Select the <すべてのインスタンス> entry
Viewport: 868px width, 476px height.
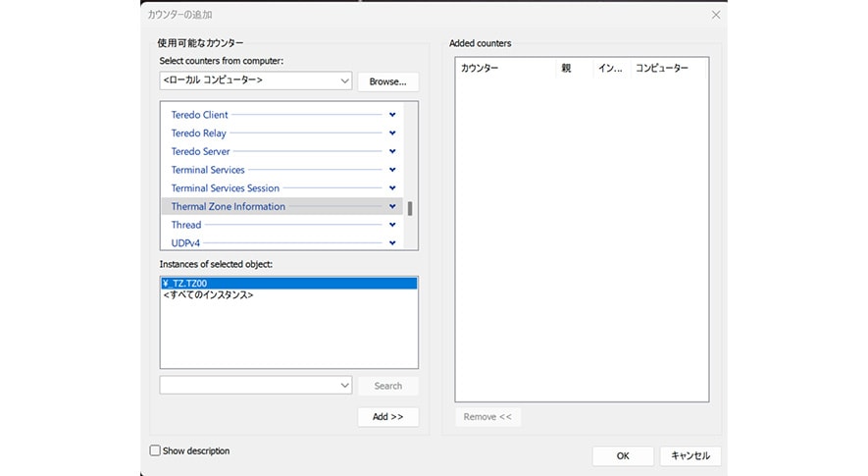(x=208, y=295)
